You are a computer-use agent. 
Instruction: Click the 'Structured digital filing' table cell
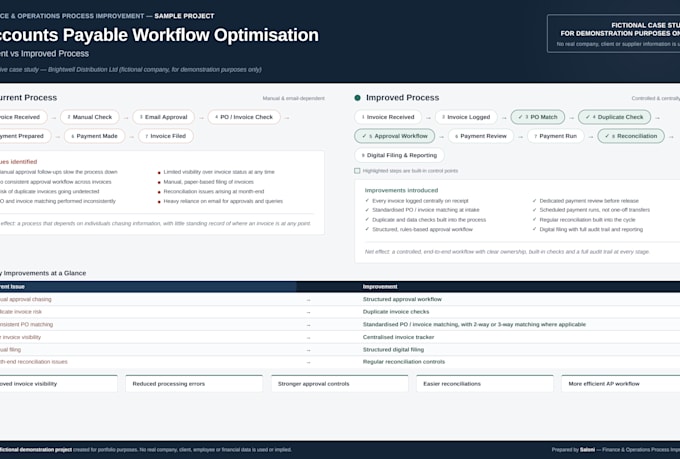pyautogui.click(x=393, y=350)
